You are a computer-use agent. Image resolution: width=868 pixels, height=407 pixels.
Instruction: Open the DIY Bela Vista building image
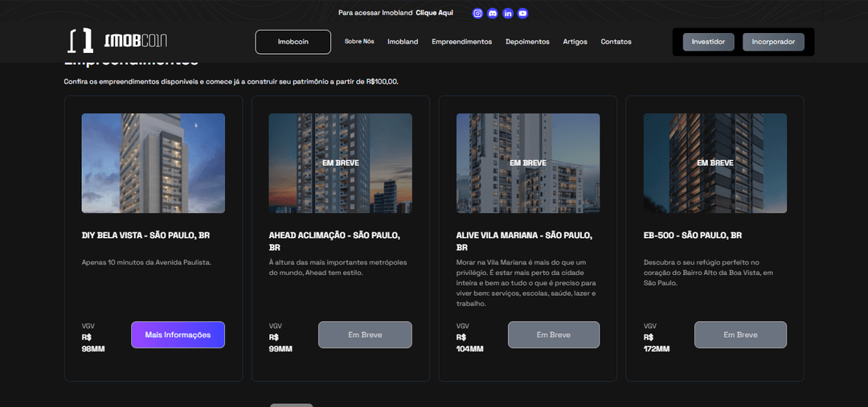click(154, 163)
